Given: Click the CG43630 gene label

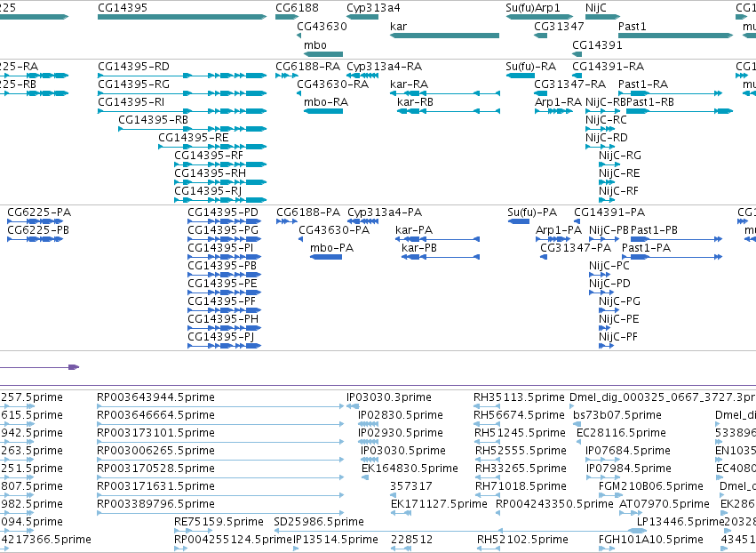Looking at the screenshot, I should click(x=322, y=26).
